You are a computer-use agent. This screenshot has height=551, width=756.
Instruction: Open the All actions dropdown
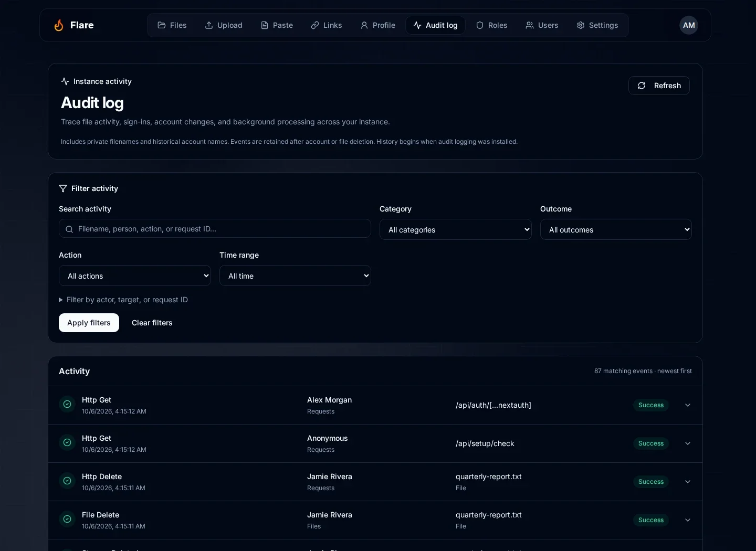pos(135,275)
